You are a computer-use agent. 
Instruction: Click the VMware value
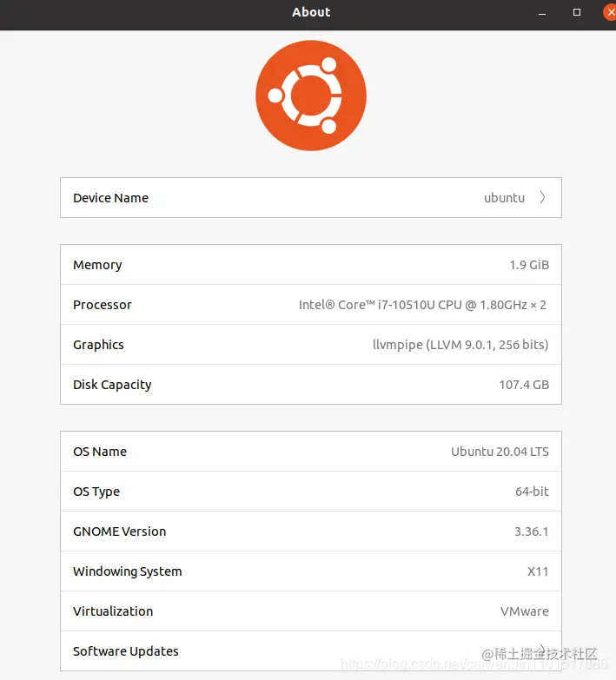[x=525, y=611]
